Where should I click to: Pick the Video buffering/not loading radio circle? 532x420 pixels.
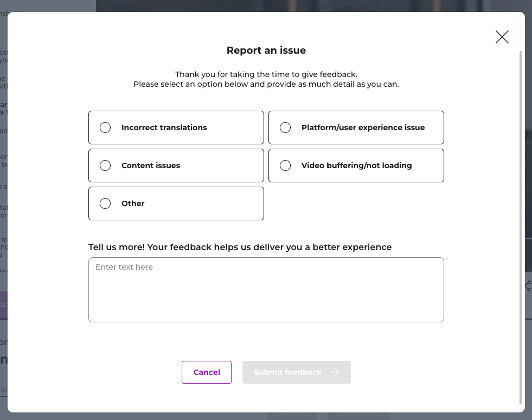(x=285, y=166)
